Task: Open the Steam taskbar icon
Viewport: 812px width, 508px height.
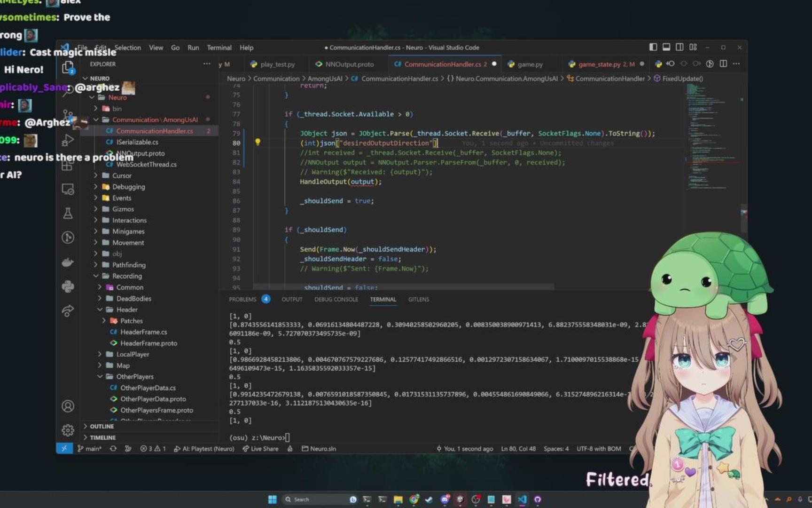Action: click(429, 499)
